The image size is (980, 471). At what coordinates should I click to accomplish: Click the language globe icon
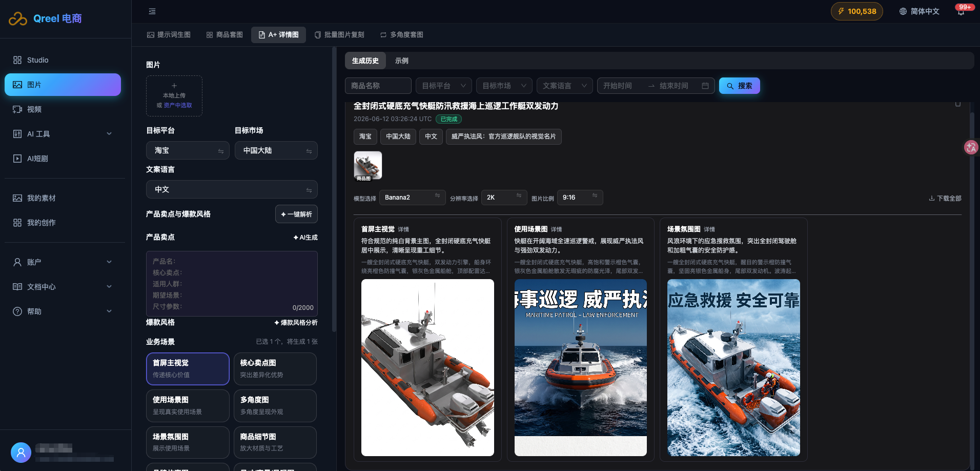click(903, 11)
